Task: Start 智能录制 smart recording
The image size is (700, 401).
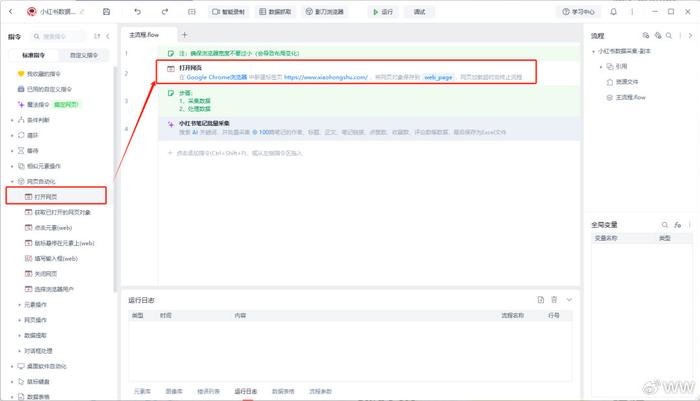Action: (x=228, y=12)
